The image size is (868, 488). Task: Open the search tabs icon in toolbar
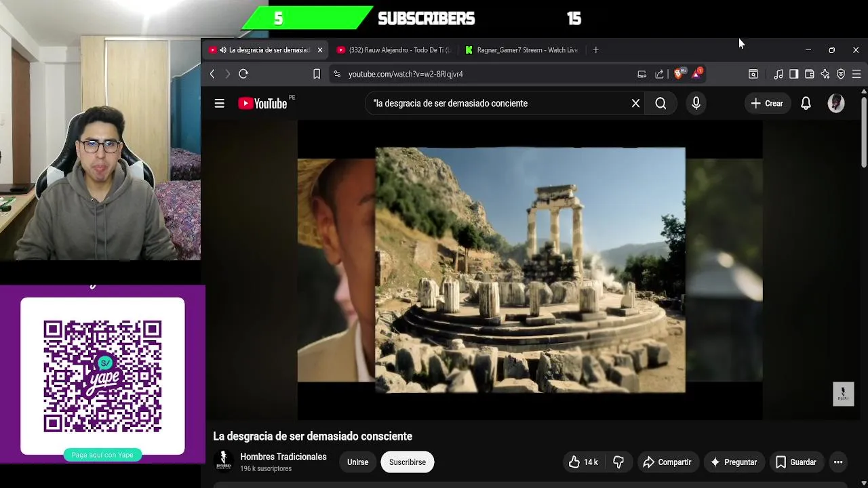(x=753, y=74)
